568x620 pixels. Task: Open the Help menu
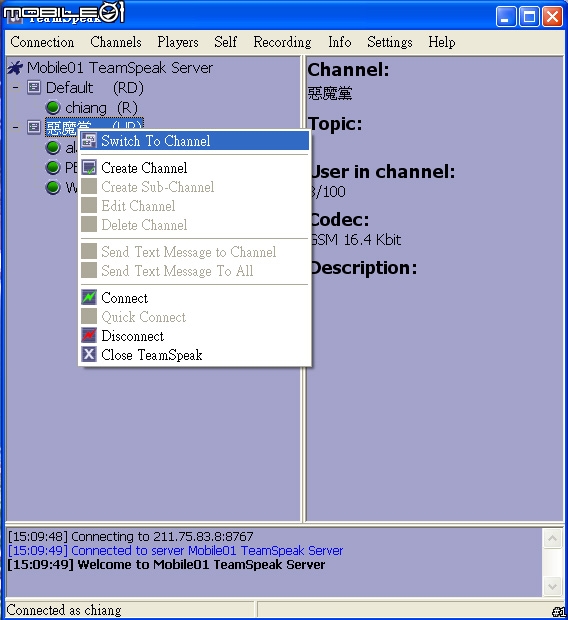pyautogui.click(x=441, y=42)
